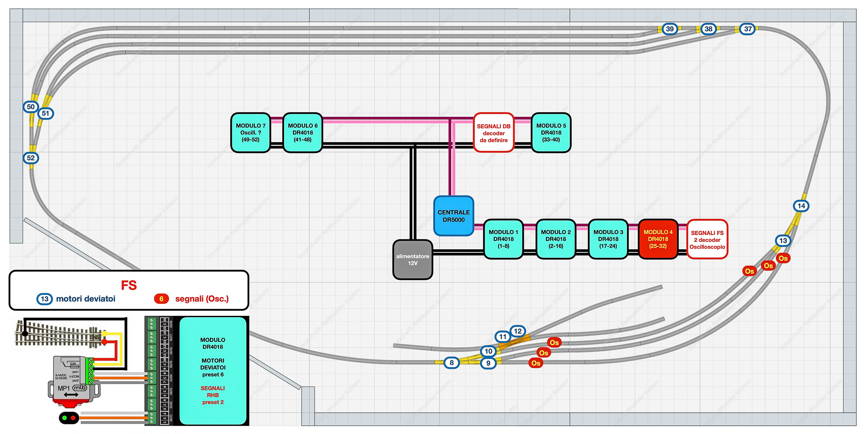Click turnout motor marker 39
The width and height of the screenshot is (868, 434).
pos(670,29)
